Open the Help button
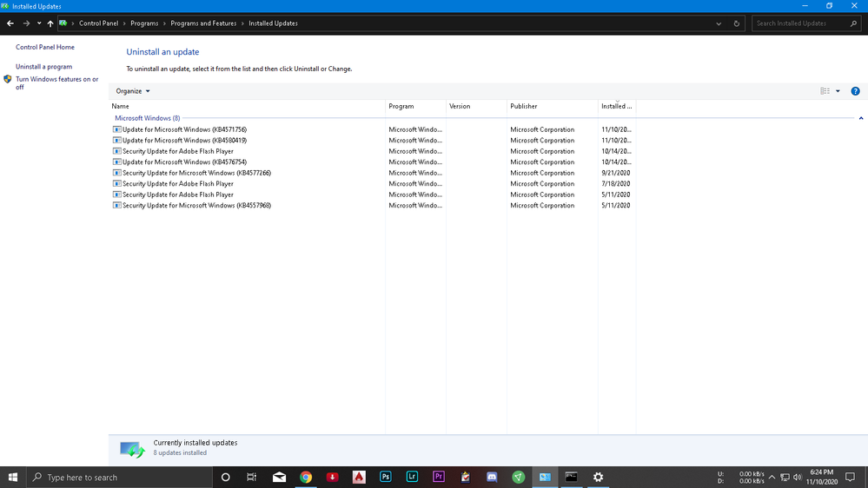The height and width of the screenshot is (488, 868). point(855,91)
